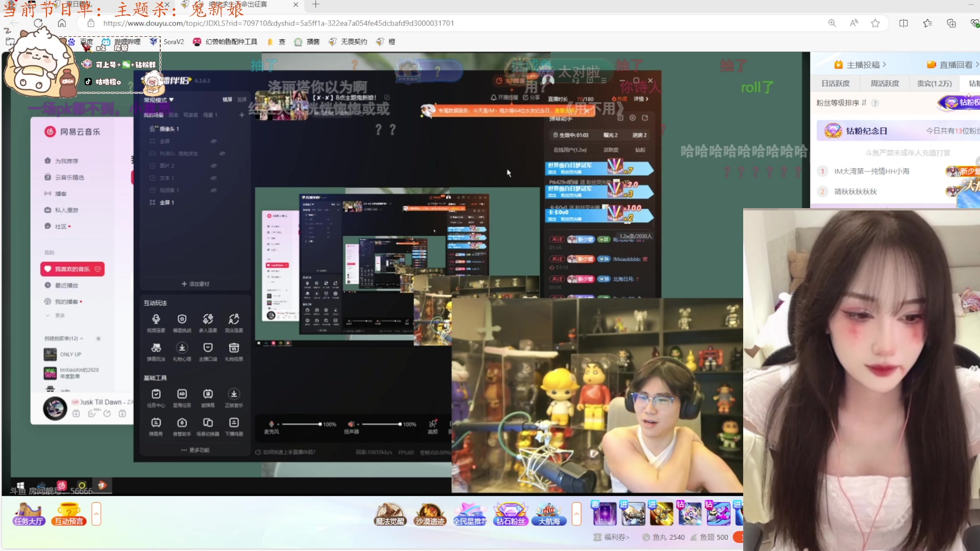The width and height of the screenshot is (980, 551).
Task: Open the 哔哩哔哩 bookmark in favorites bar
Action: (121, 42)
